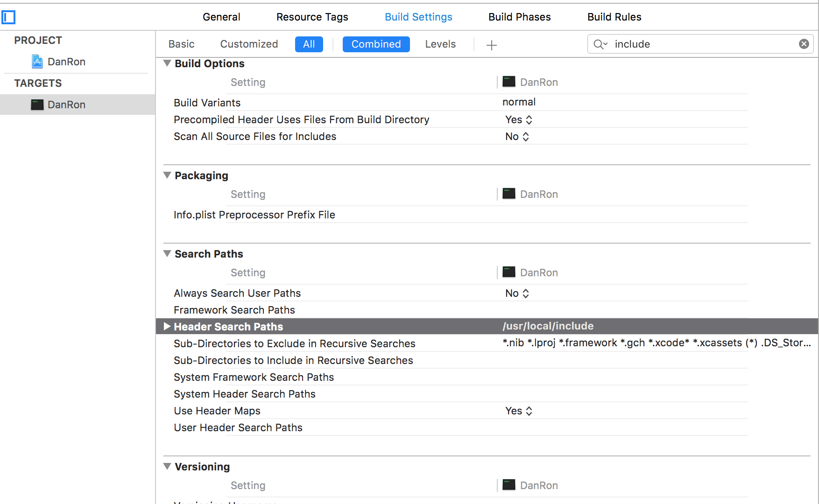819x504 pixels.
Task: Select User Header Search Paths setting
Action: click(x=238, y=427)
